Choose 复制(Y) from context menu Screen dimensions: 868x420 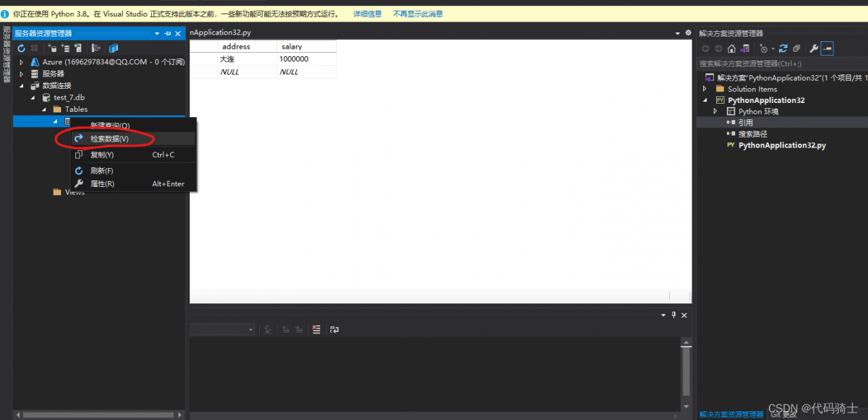134,155
